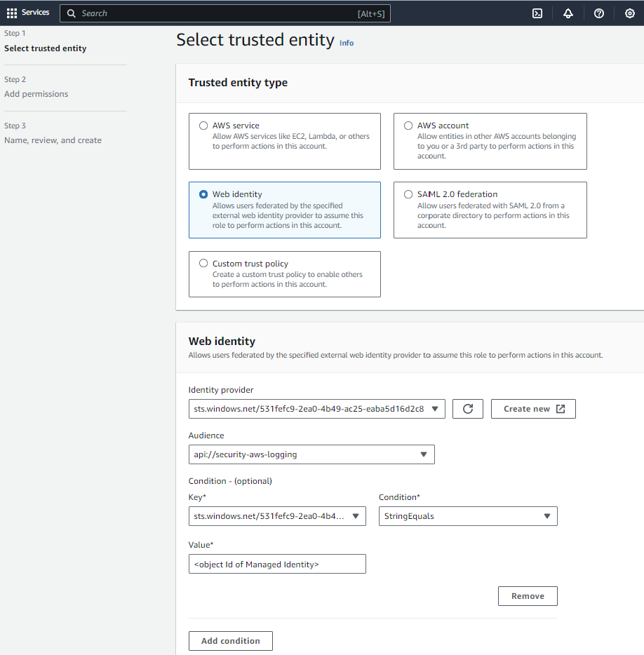This screenshot has width=644, height=655.
Task: Select the AWS account radio button
Action: [x=408, y=126]
